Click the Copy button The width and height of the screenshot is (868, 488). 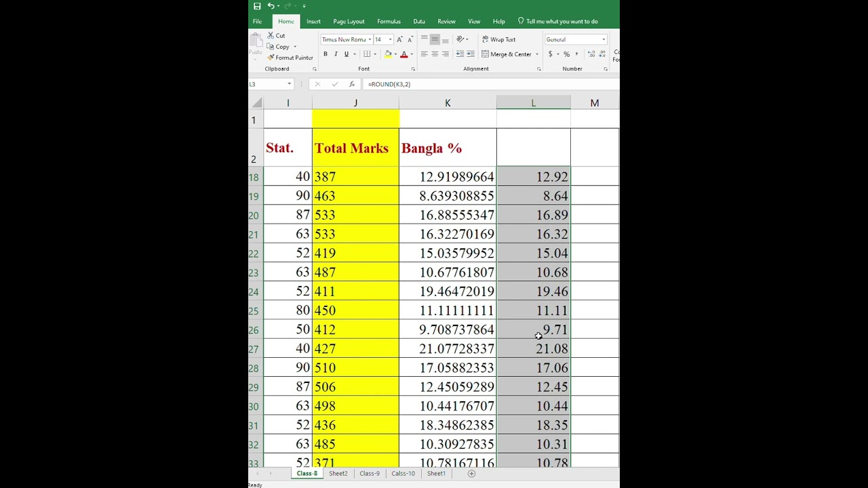(x=278, y=47)
